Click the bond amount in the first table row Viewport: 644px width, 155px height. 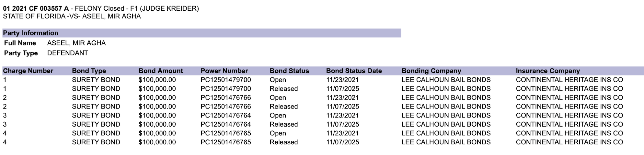tap(157, 80)
